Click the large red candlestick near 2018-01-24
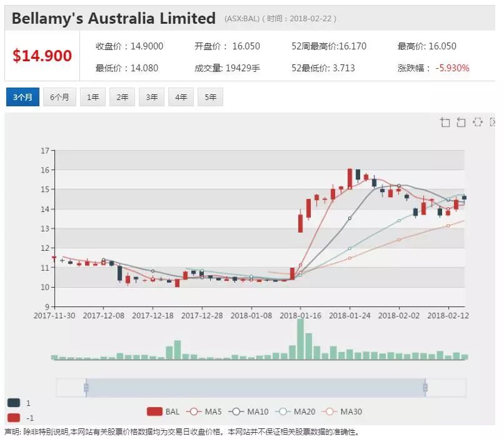 coord(350,178)
